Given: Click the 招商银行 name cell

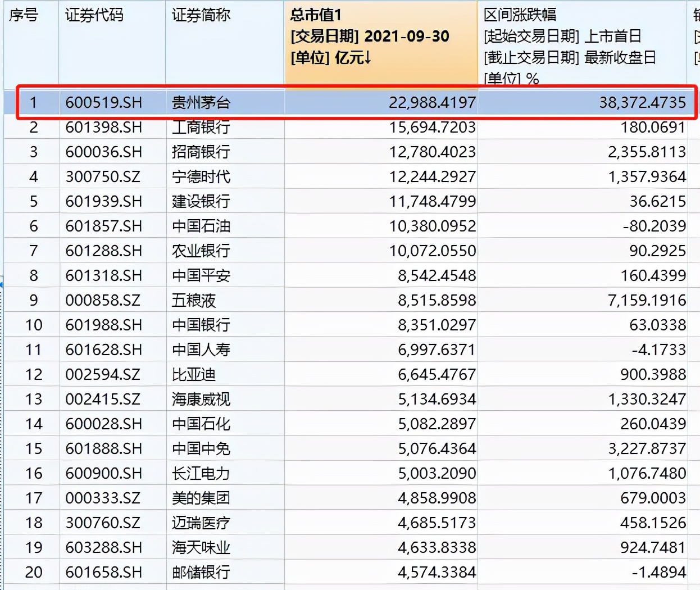Looking at the screenshot, I should (201, 152).
